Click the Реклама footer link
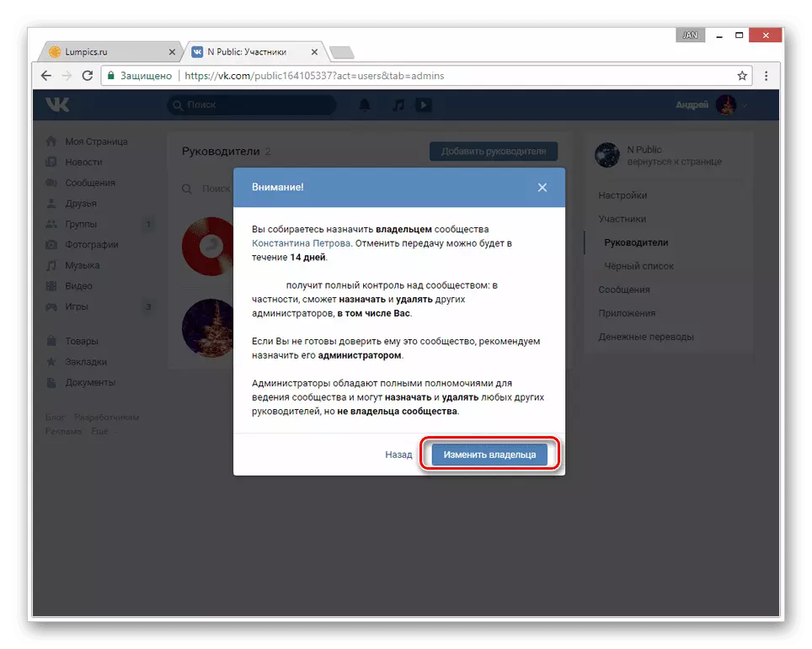 (63, 431)
